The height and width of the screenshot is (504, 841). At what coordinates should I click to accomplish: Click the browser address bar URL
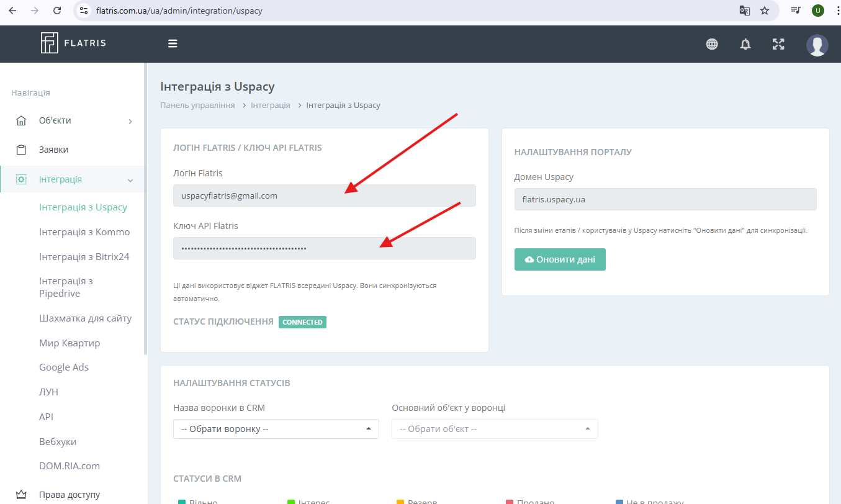pos(179,11)
